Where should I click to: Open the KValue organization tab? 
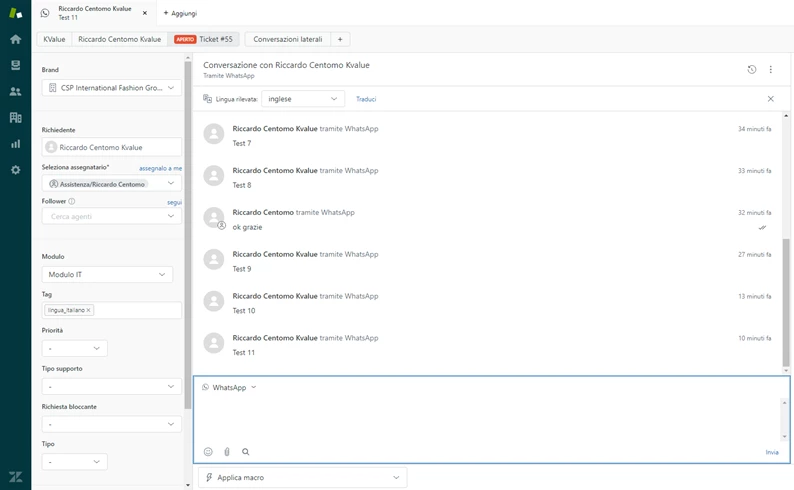pyautogui.click(x=54, y=39)
